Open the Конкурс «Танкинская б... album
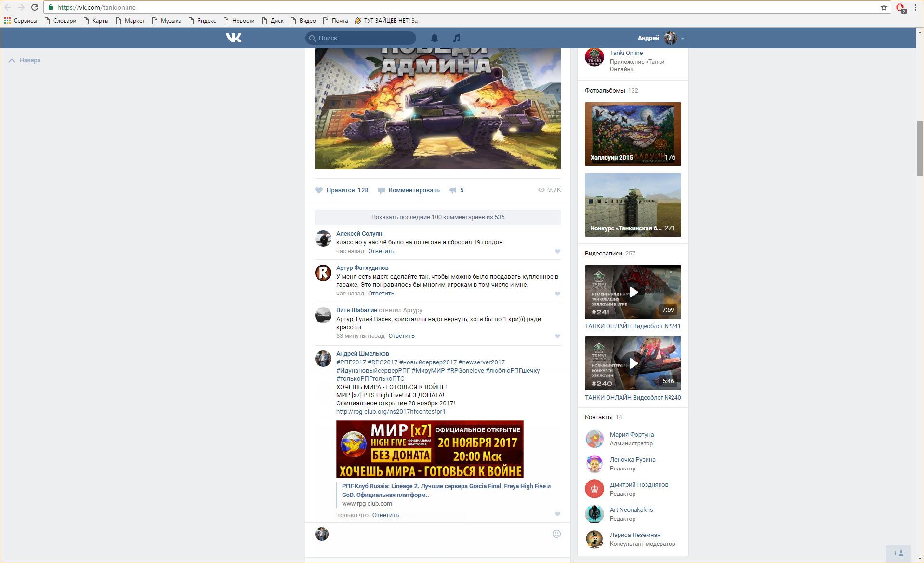 click(633, 205)
